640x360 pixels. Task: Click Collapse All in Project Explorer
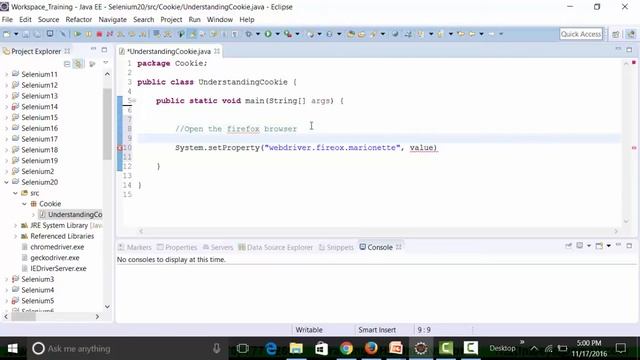[67, 64]
